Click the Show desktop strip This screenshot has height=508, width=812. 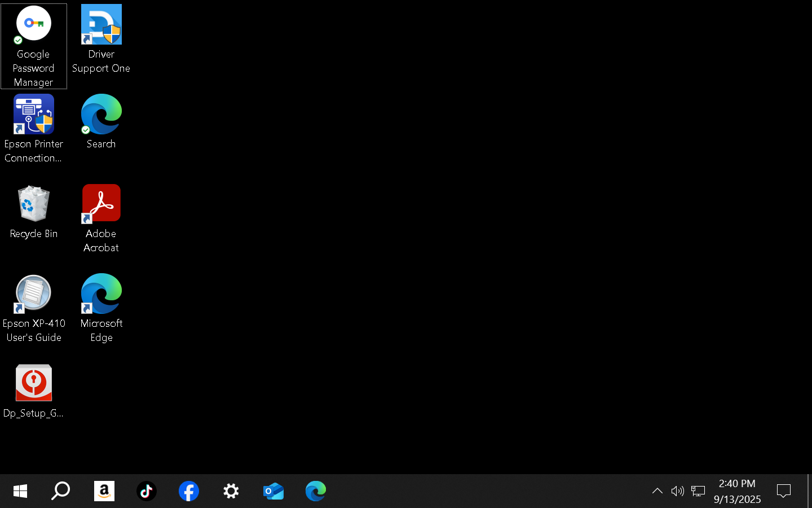pos(809,491)
